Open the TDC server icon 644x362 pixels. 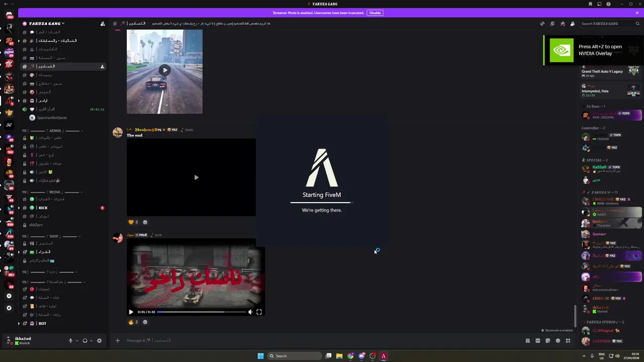coord(9,64)
